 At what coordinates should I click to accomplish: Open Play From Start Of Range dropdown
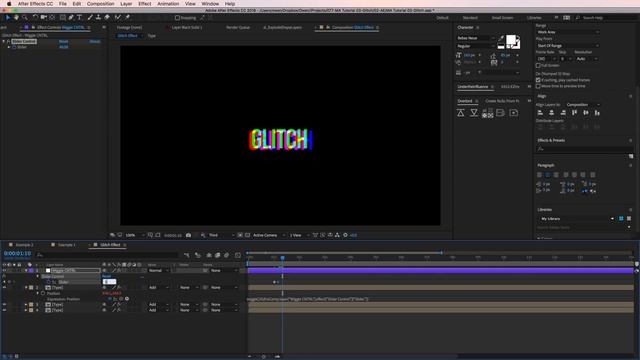(x=568, y=46)
